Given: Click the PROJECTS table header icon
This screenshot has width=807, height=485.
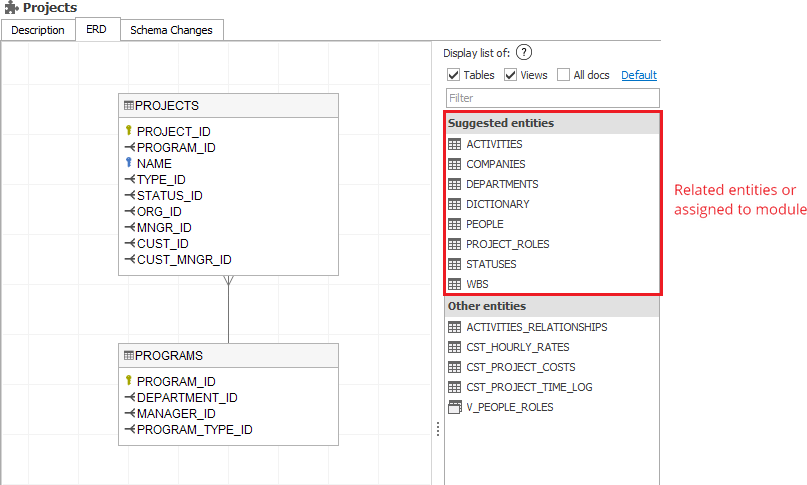Looking at the screenshot, I should [x=129, y=105].
